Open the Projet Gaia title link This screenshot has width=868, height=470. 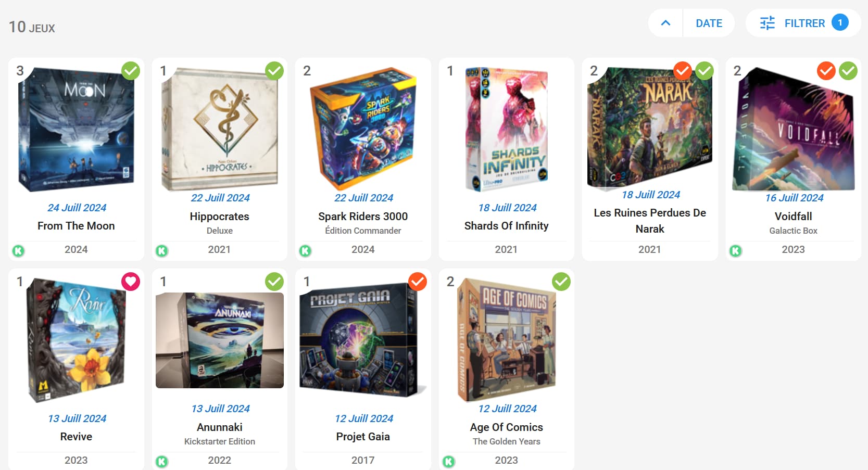(x=363, y=437)
